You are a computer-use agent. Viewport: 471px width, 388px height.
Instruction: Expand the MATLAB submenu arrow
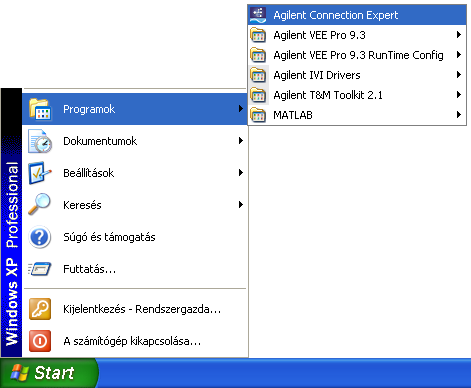pos(459,115)
